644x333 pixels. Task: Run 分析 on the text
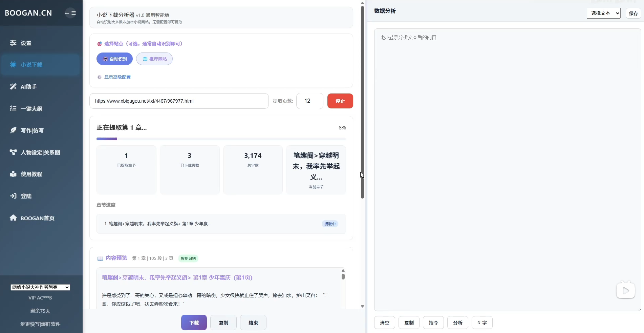tap(458, 322)
